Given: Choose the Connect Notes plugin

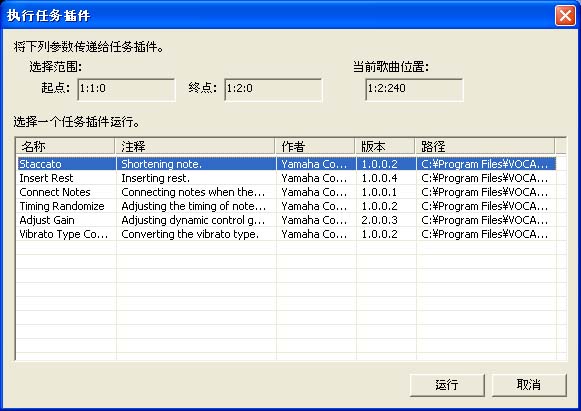Looking at the screenshot, I should click(x=286, y=192).
